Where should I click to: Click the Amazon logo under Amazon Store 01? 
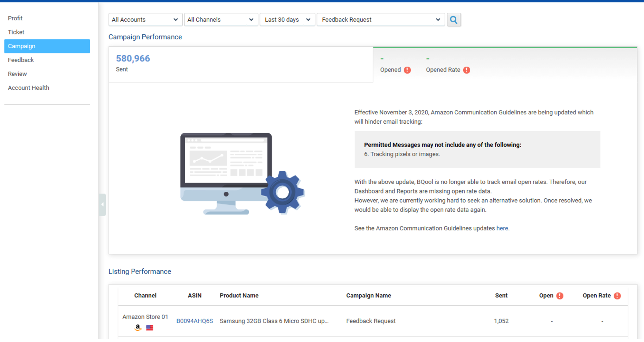point(138,327)
